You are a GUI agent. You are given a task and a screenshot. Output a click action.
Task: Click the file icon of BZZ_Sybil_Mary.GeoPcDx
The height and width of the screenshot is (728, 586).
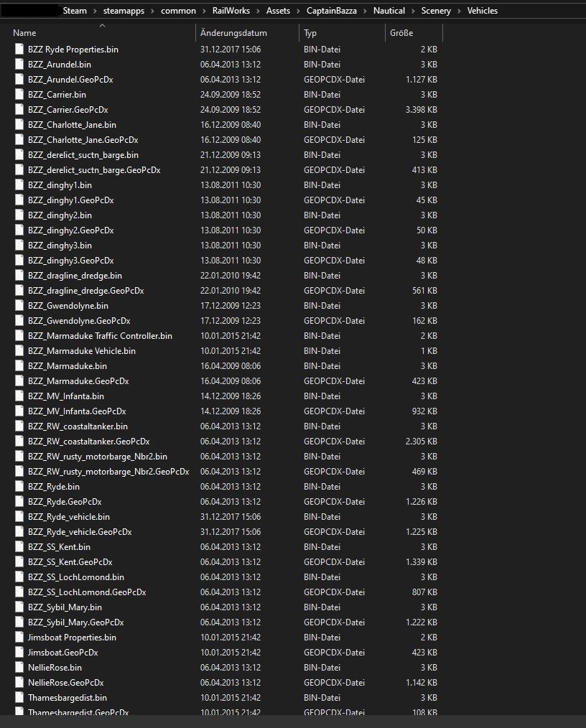point(19,622)
